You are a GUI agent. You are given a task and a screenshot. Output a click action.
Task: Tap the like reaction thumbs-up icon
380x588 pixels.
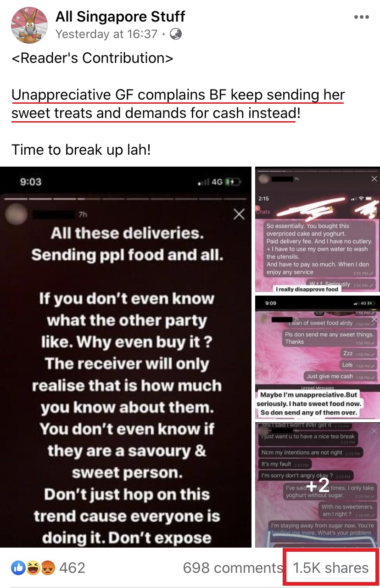point(19,568)
